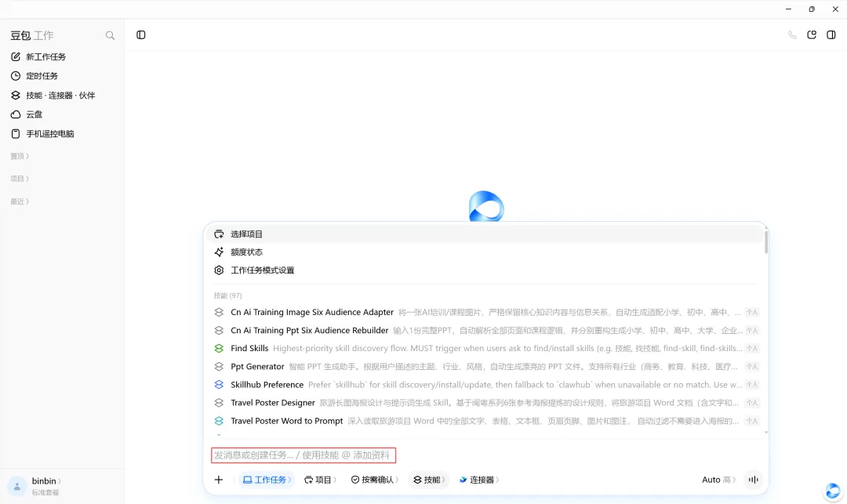Viewport: 847px width, 504px height.
Task: Focus the message input field
Action: pos(303,455)
